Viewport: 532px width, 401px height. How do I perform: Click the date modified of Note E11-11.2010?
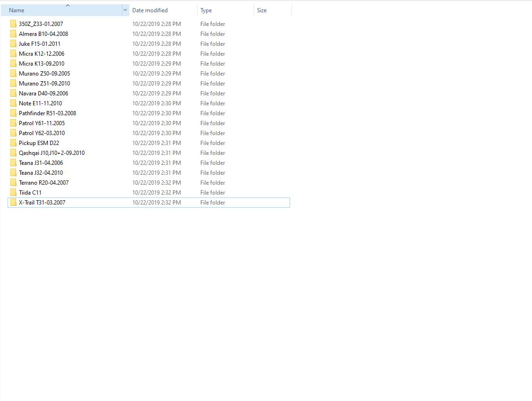(156, 103)
